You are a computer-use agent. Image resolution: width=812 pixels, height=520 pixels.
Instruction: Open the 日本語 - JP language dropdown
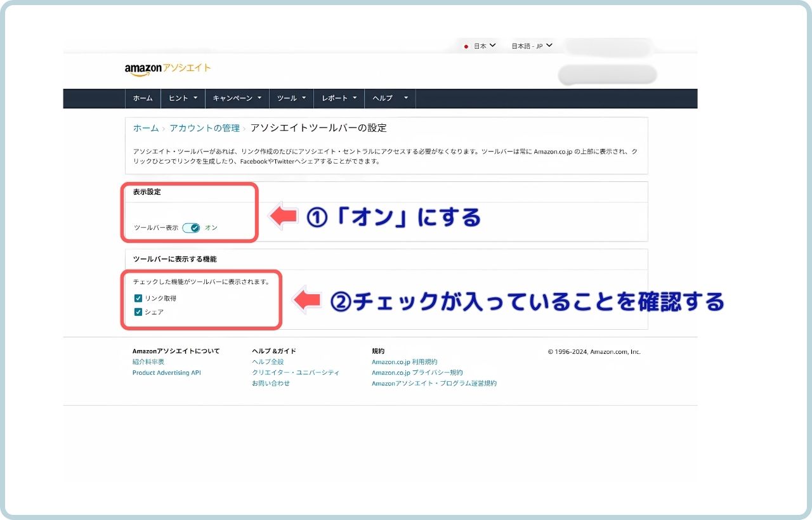click(532, 46)
